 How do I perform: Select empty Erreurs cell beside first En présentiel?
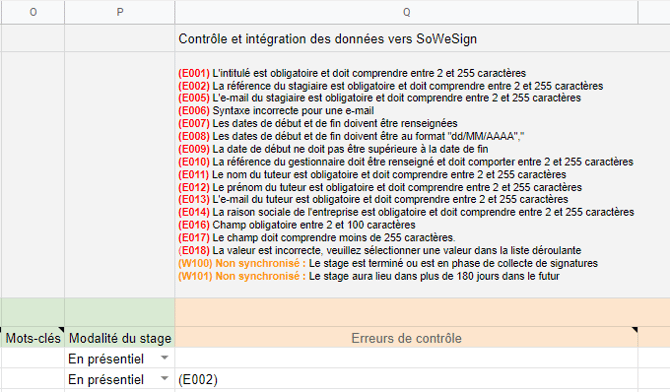coord(406,358)
